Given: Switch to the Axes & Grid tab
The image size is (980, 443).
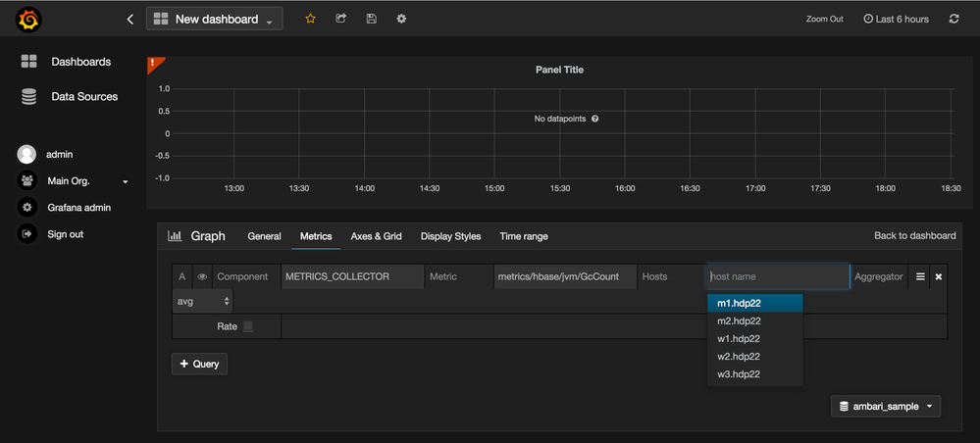Looking at the screenshot, I should [377, 236].
